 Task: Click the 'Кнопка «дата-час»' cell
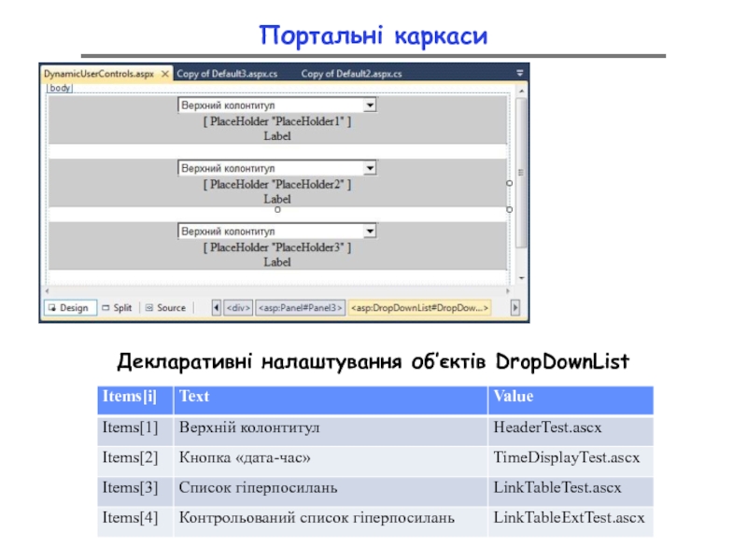[331, 461]
